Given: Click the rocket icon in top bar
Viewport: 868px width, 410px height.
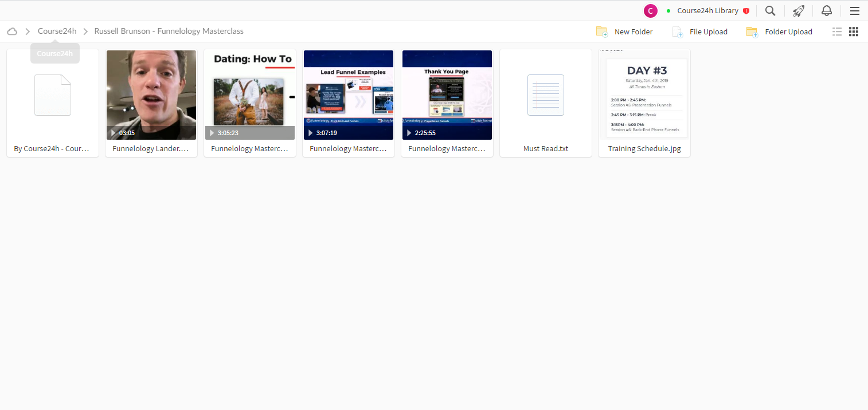Looking at the screenshot, I should [799, 11].
